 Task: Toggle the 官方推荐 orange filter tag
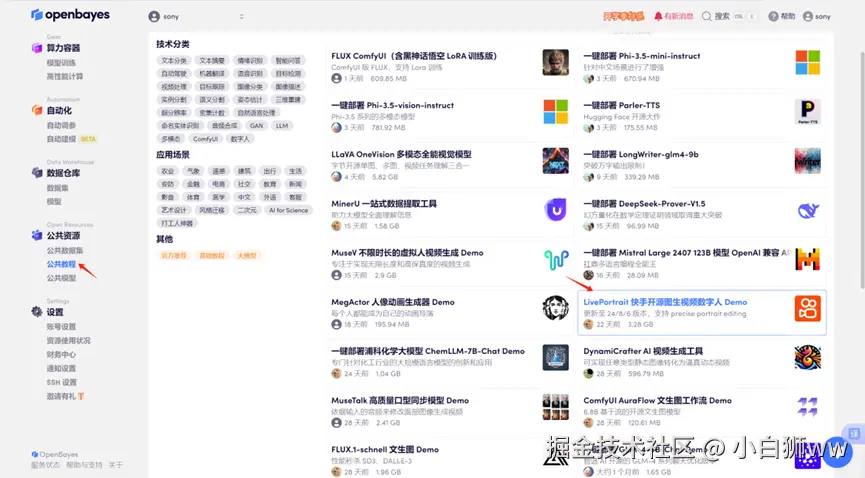[174, 256]
